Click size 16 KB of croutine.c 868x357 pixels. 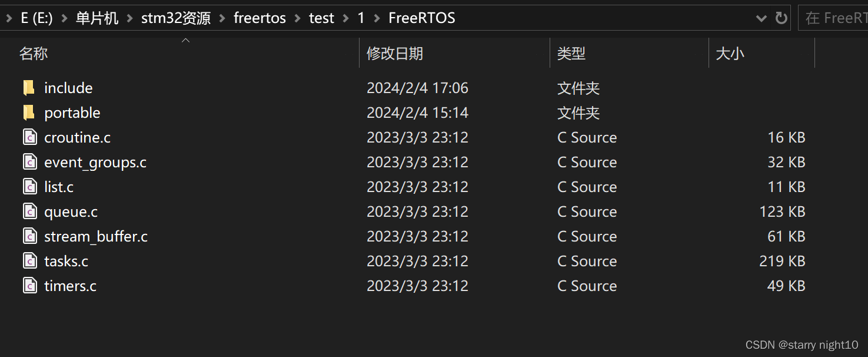[x=786, y=137]
